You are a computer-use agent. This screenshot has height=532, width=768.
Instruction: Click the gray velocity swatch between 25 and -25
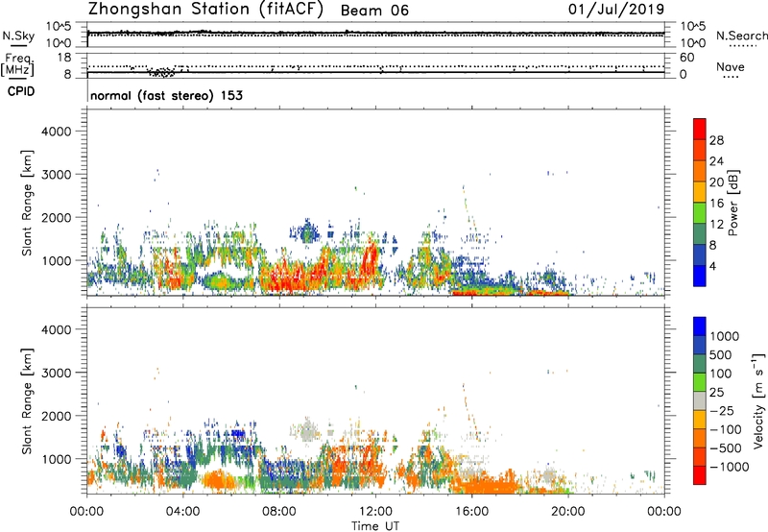click(x=700, y=401)
